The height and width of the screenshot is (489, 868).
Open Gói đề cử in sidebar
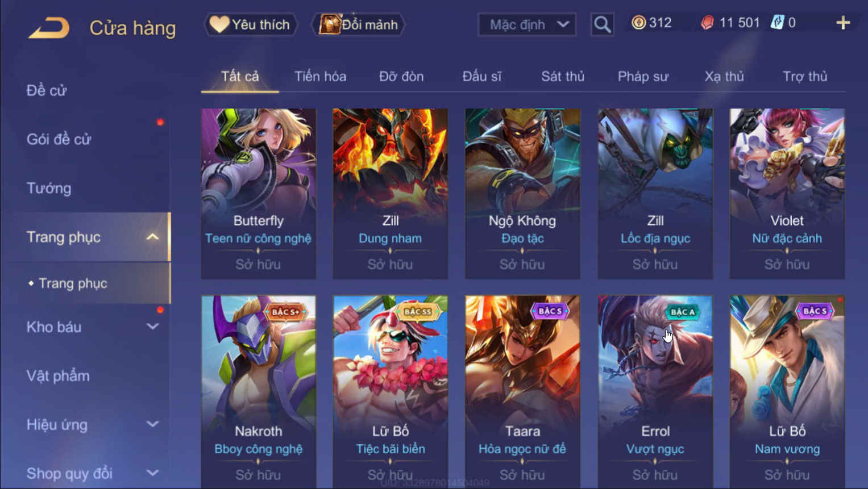tap(59, 139)
